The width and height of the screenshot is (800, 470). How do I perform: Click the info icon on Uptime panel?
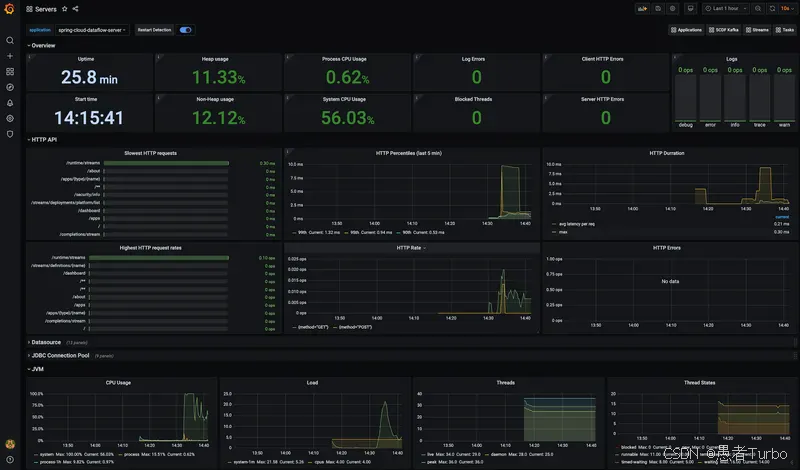pyautogui.click(x=29, y=57)
